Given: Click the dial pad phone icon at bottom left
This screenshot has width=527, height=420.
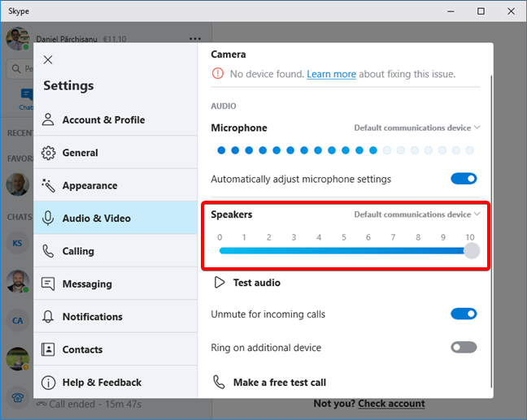Looking at the screenshot, I should tap(17, 398).
